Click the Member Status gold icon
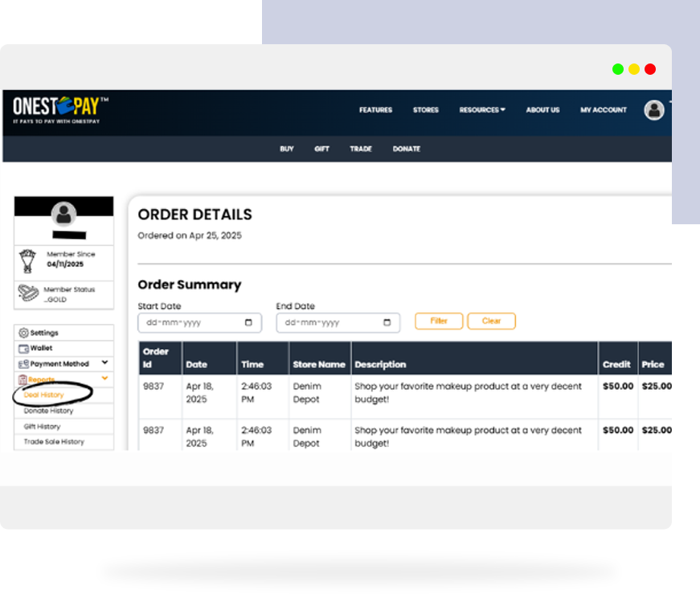 click(29, 293)
